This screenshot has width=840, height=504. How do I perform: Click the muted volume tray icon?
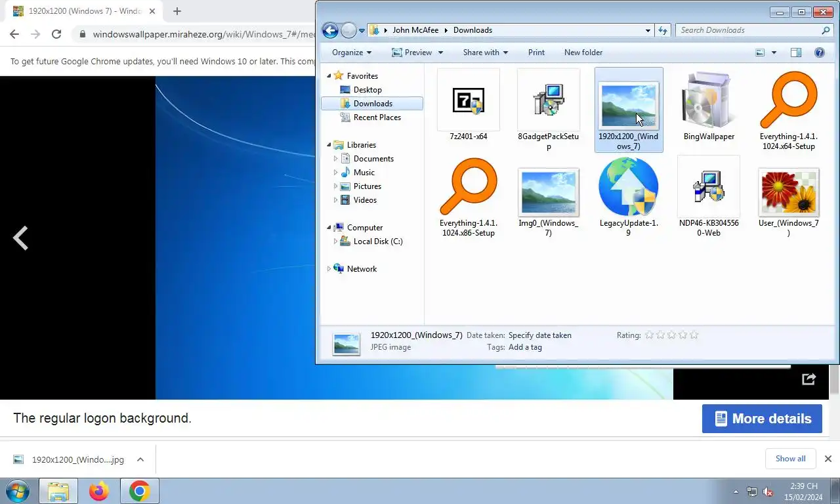[x=768, y=492]
